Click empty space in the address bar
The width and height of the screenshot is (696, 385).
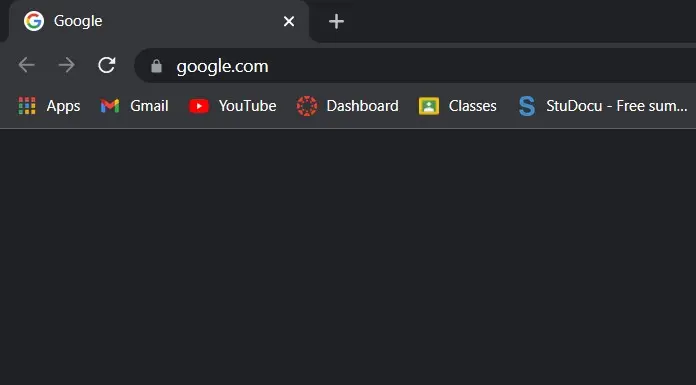pyautogui.click(x=479, y=66)
